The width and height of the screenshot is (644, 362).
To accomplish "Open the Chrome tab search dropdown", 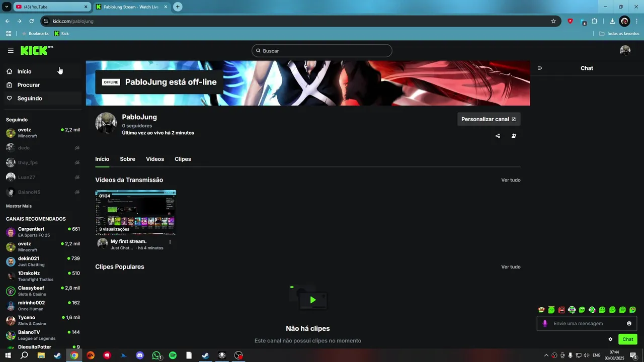I will click(x=7, y=7).
